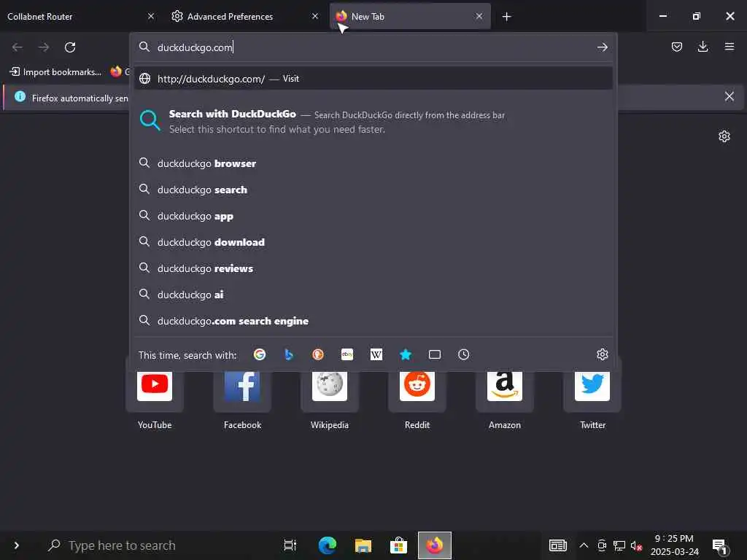747x560 pixels.
Task: Show hidden system tray icons
Action: pyautogui.click(x=584, y=545)
